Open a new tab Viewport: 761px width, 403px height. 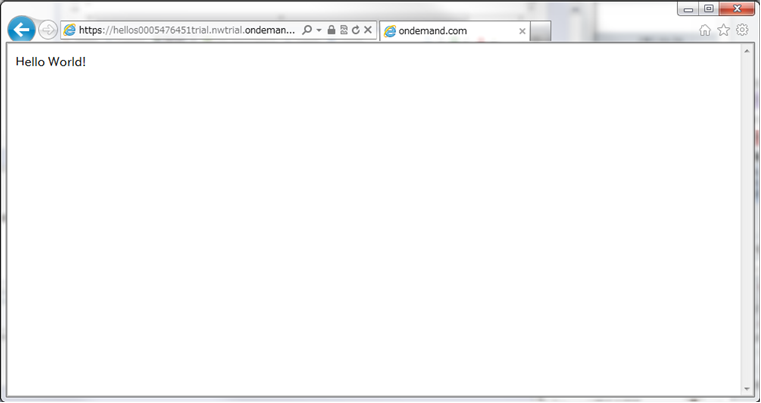tap(541, 32)
